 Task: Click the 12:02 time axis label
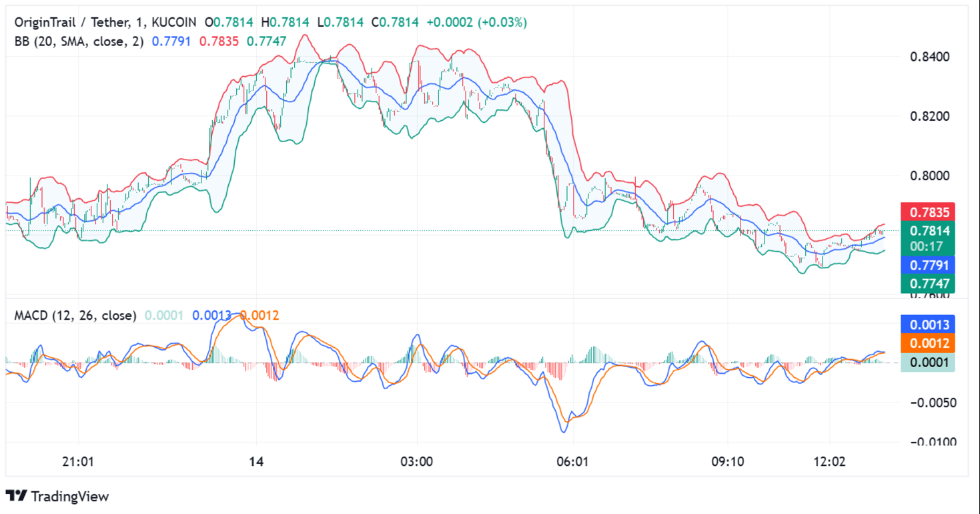click(x=829, y=461)
